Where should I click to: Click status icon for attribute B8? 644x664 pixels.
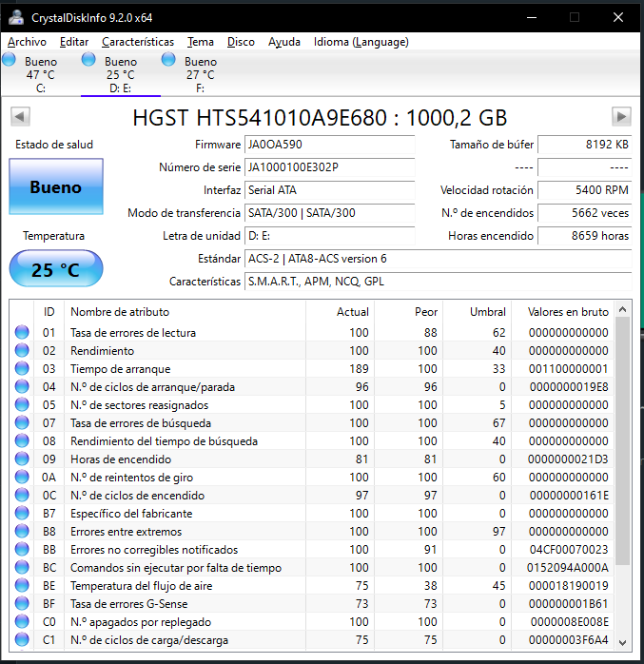pyautogui.click(x=22, y=531)
